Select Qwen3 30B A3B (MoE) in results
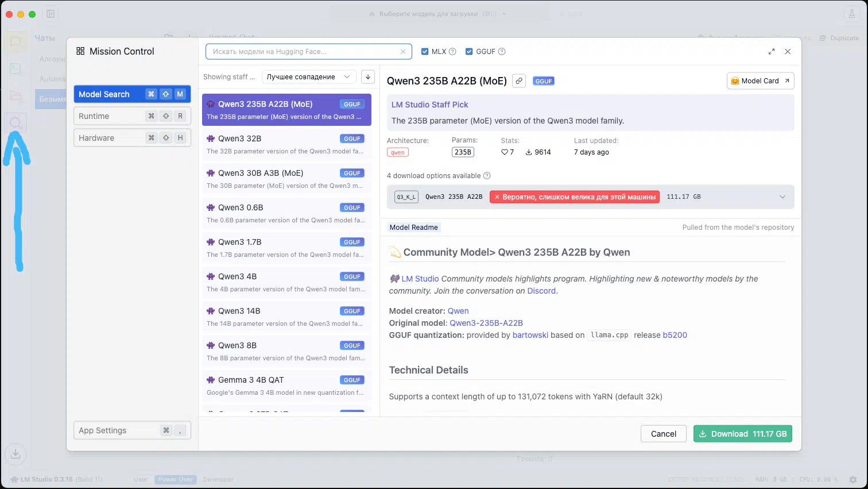This screenshot has height=489, width=868. pyautogui.click(x=286, y=179)
